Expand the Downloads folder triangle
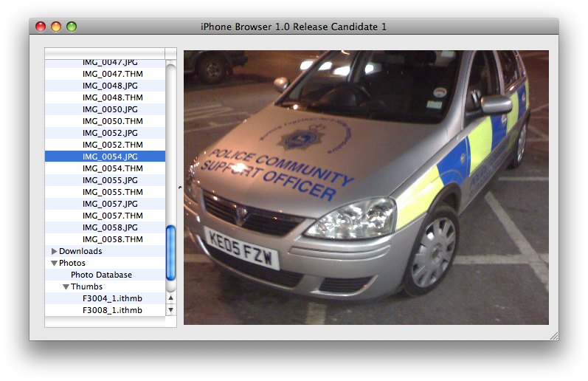588x381 pixels. pos(55,251)
